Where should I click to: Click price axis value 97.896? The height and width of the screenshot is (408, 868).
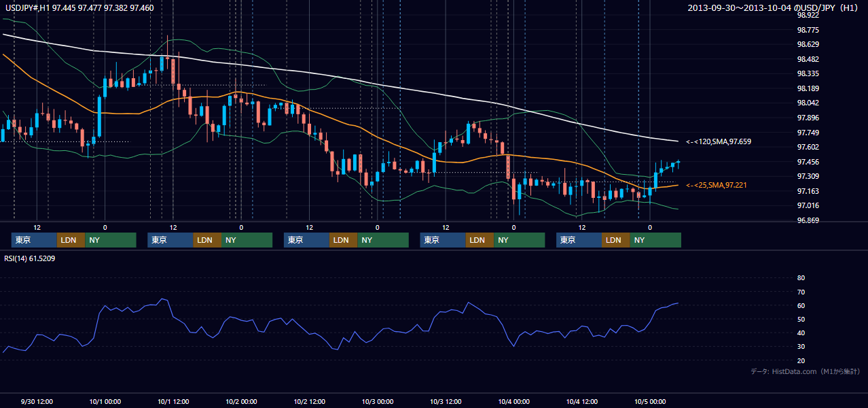[808, 118]
